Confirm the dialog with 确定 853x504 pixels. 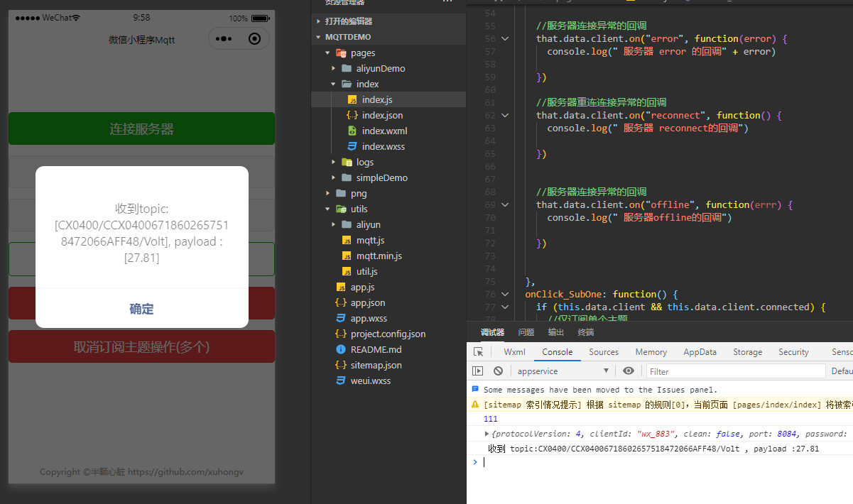[142, 309]
